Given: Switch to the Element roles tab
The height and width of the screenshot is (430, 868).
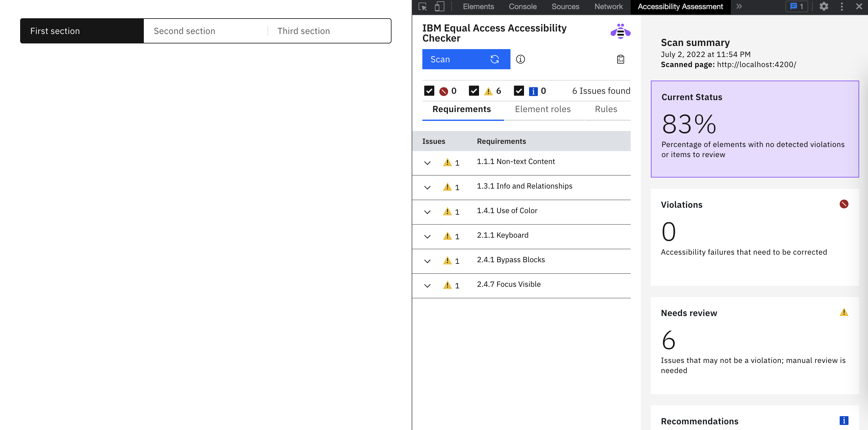Looking at the screenshot, I should [x=543, y=109].
